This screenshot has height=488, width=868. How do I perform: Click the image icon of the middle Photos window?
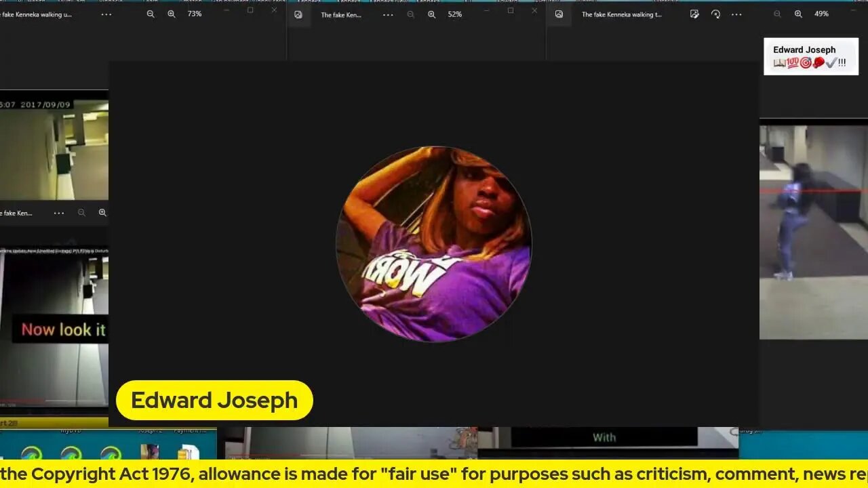[298, 14]
